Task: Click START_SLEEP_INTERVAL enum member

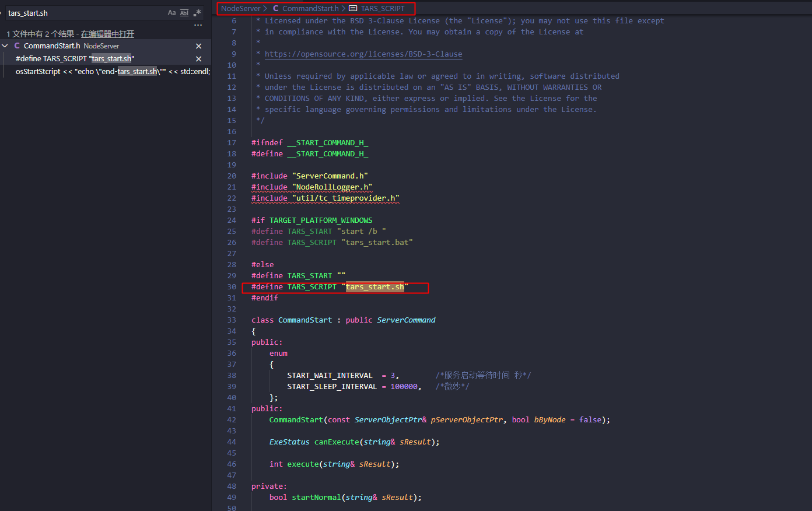Action: (332, 387)
